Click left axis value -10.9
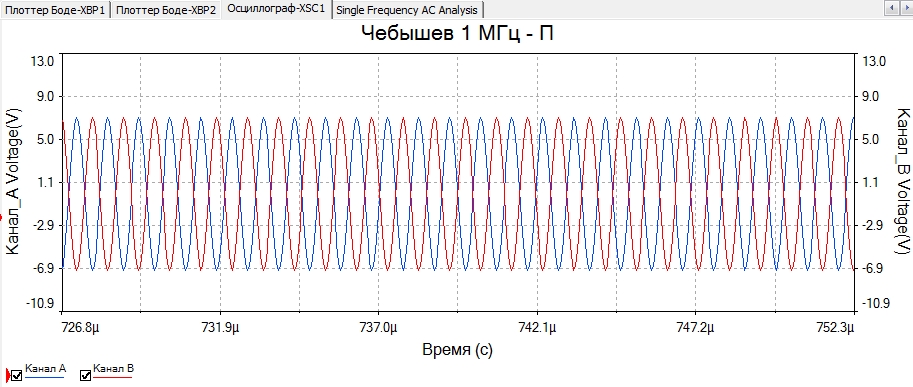The height and width of the screenshot is (387, 913). tap(40, 304)
